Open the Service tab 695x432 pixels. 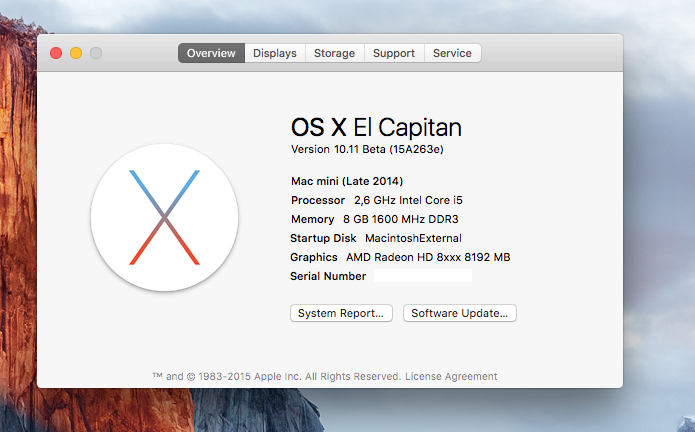click(x=453, y=53)
